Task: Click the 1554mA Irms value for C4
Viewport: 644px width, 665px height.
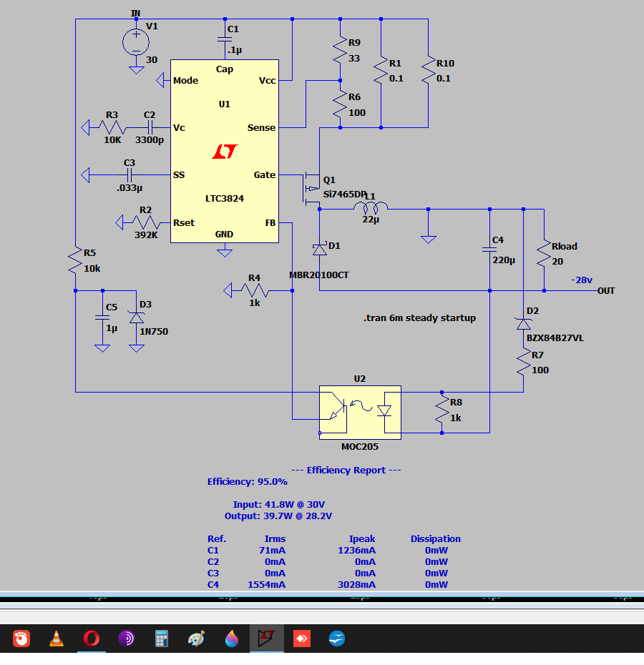Action: tap(267, 584)
